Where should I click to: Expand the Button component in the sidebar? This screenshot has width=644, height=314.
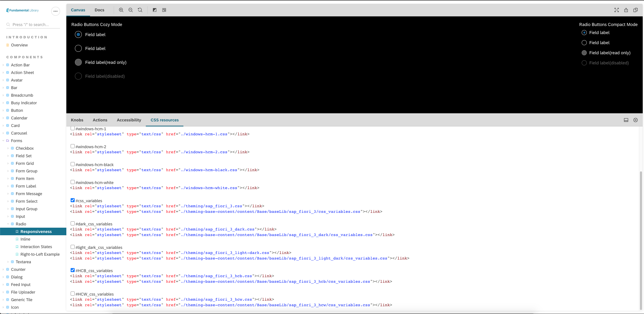(x=3, y=110)
